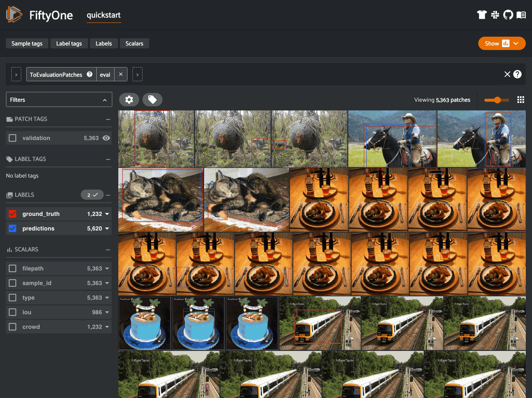The image size is (532, 398).
Task: Toggle validation tag eye visibility icon
Action: (106, 138)
